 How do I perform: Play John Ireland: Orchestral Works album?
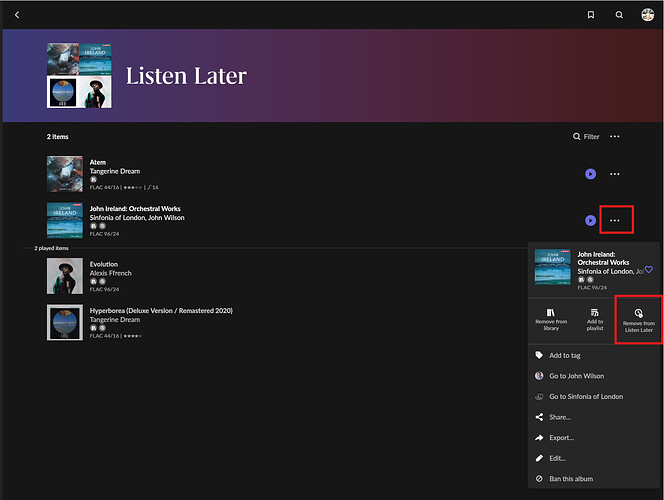coord(590,220)
